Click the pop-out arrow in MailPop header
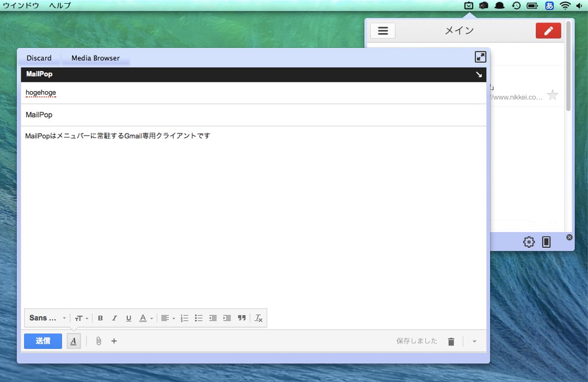 [x=479, y=74]
